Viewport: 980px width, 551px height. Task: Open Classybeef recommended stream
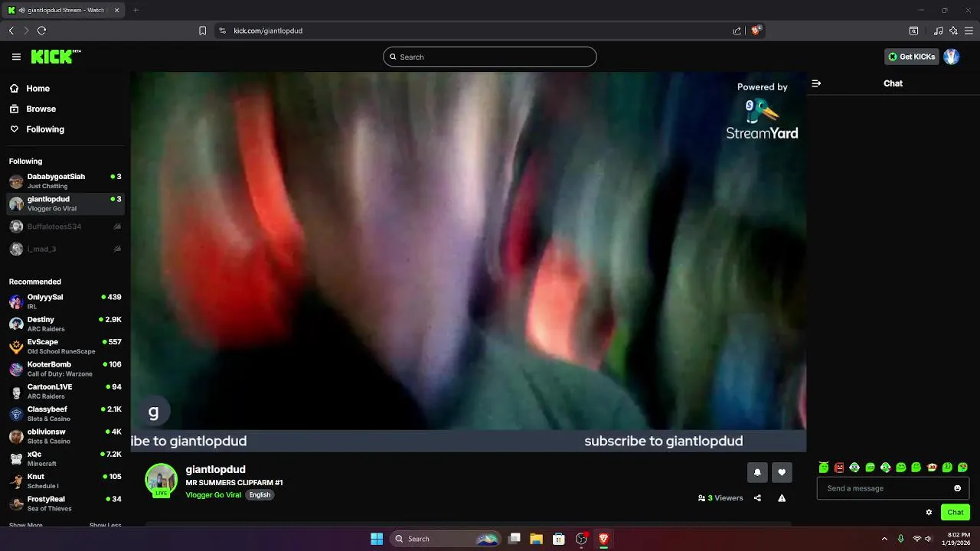pos(65,413)
